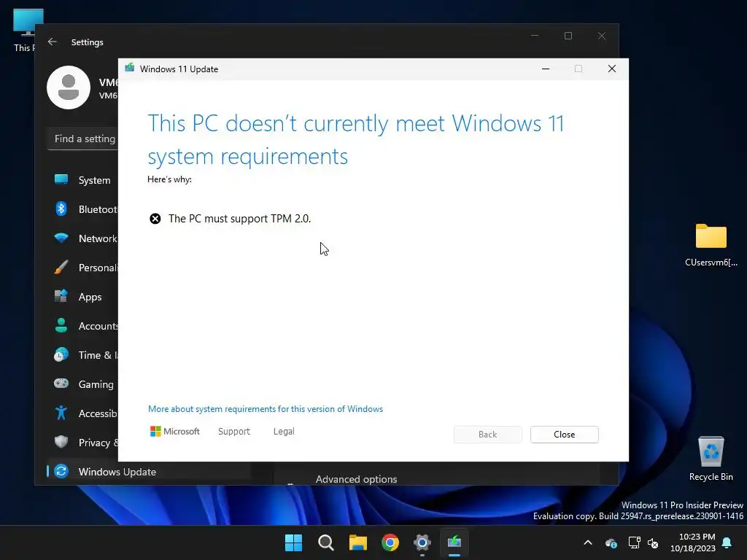Screen dimensions: 747x560
Task: Open Advanced options in Settings window
Action: point(356,479)
